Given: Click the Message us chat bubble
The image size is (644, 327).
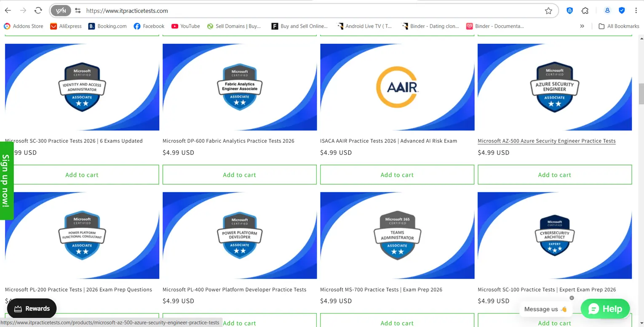Looking at the screenshot, I should 545,309.
